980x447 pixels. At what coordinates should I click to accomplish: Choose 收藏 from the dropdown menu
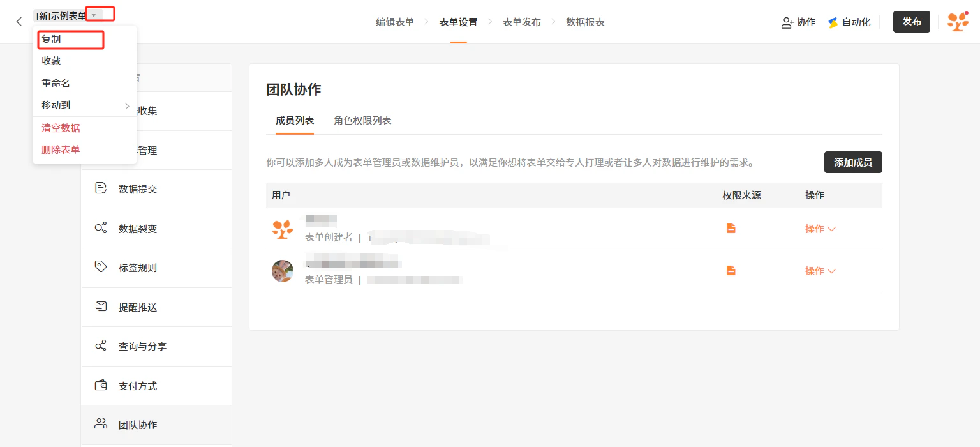(51, 61)
